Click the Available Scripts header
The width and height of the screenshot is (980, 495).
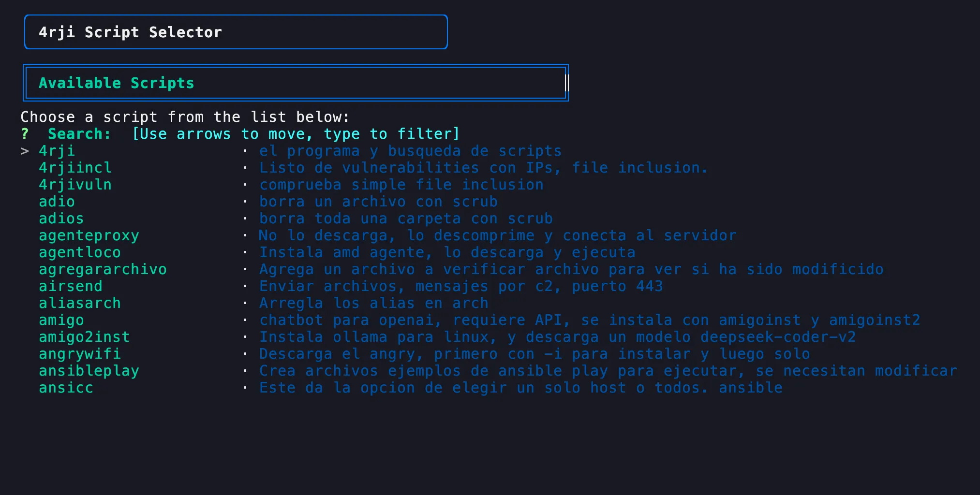[x=116, y=83]
